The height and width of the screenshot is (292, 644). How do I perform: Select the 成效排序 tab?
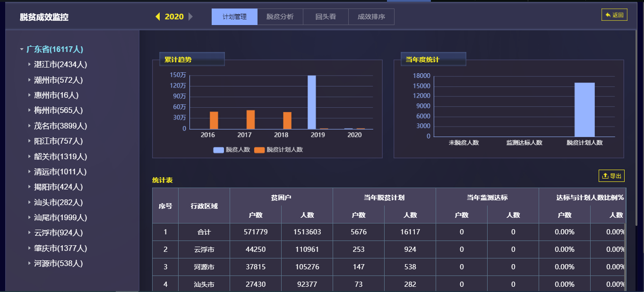(x=371, y=17)
